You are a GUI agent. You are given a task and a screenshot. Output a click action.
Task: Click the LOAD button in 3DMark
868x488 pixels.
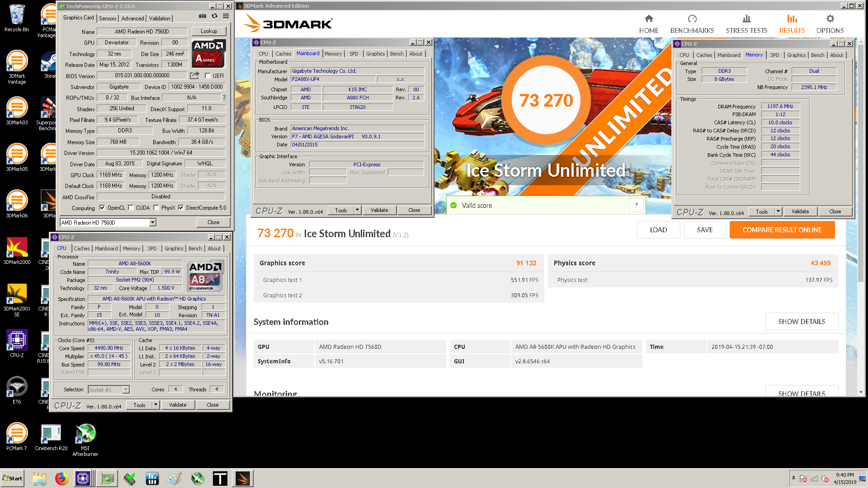(x=658, y=230)
